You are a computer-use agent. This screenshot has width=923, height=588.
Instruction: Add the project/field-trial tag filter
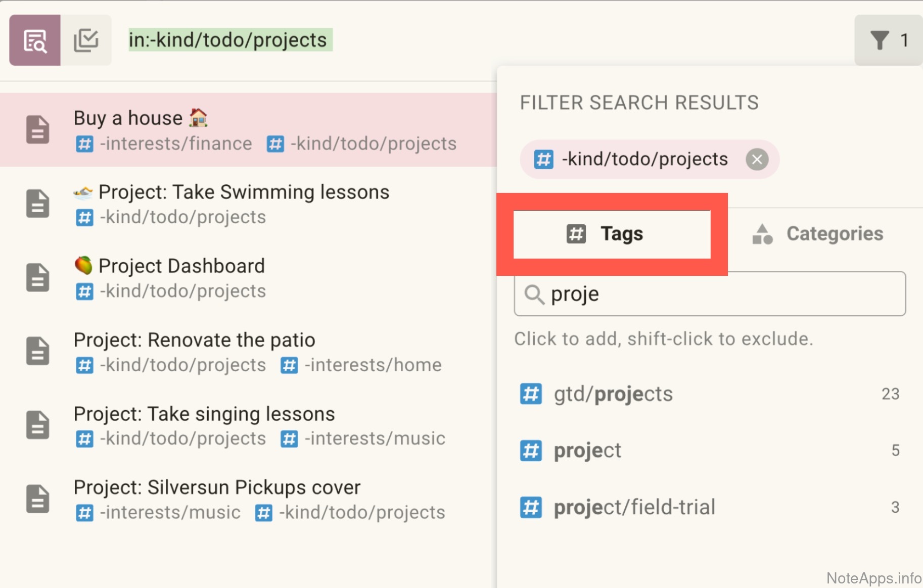click(x=634, y=507)
